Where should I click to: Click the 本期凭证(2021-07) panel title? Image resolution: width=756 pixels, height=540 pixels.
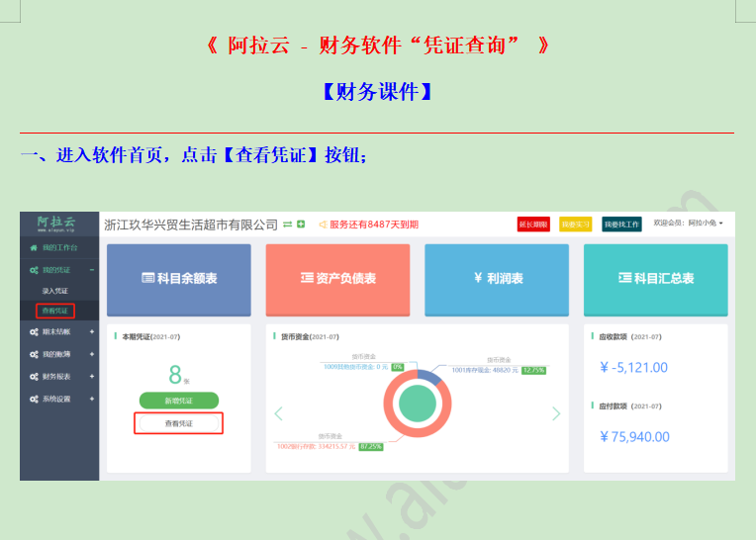[151, 336]
